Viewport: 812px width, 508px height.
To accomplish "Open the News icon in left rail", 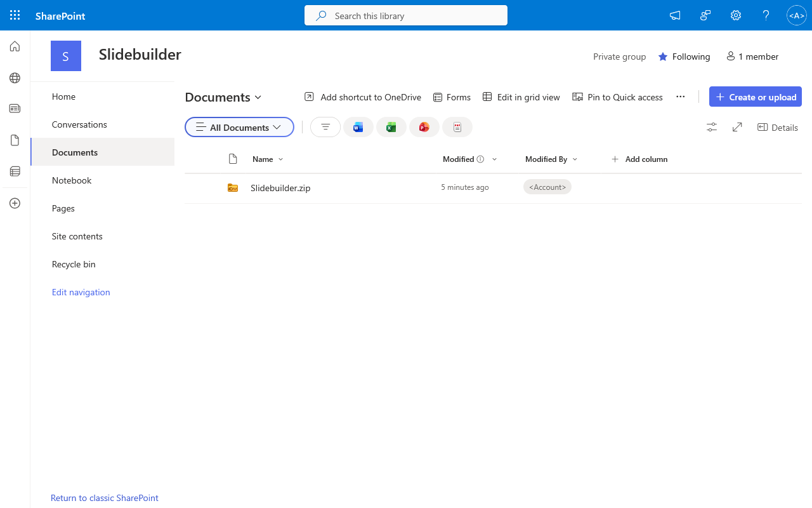I will pos(15,109).
